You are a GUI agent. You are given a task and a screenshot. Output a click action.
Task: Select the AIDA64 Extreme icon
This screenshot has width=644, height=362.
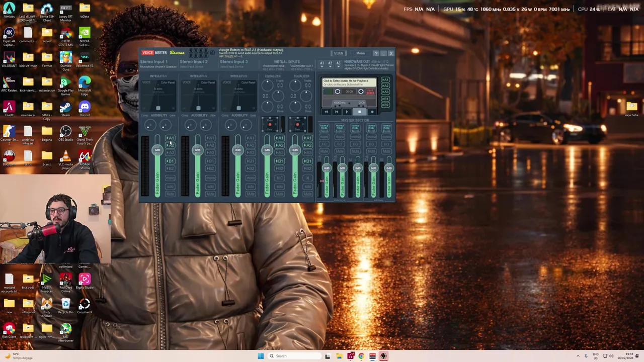pos(85,159)
